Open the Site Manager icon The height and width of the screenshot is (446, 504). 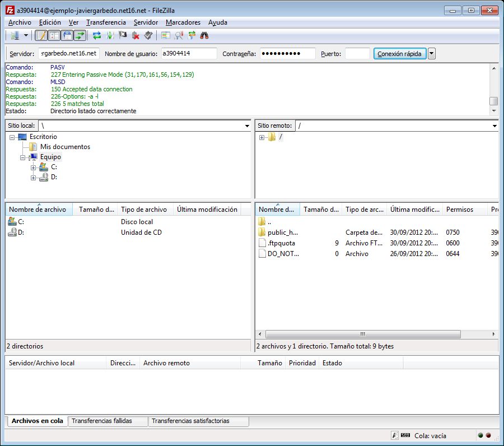[x=14, y=36]
